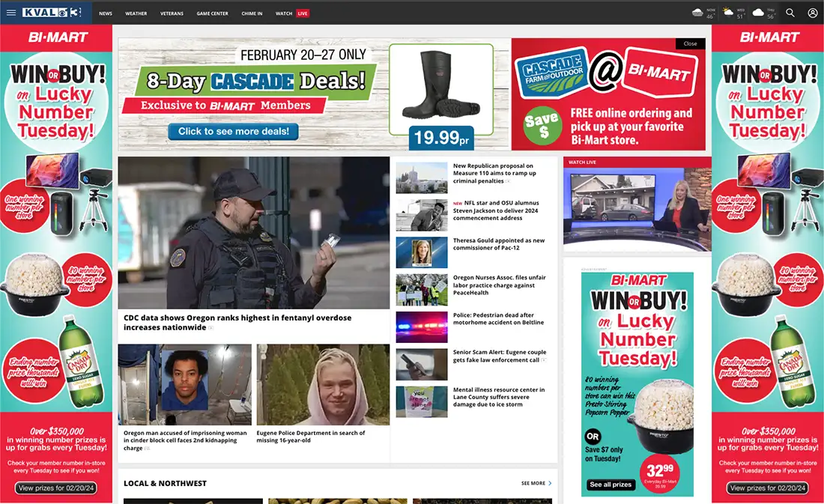824x504 pixels.
Task: Open the CDC fentanyl overdose headline
Action: click(x=237, y=322)
